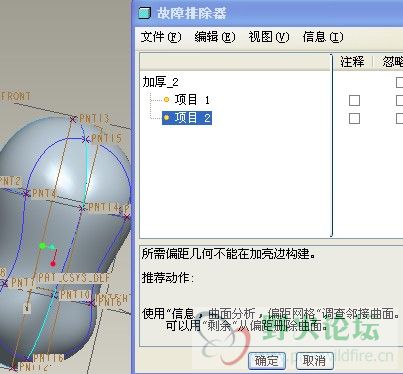Click the 故障排除器 title bar icon
This screenshot has height=374, width=403.
click(144, 13)
